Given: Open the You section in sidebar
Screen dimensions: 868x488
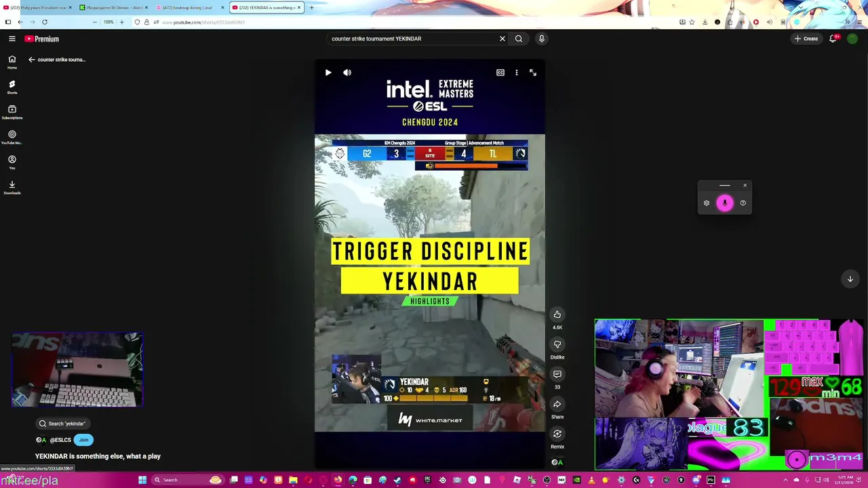Looking at the screenshot, I should [12, 162].
